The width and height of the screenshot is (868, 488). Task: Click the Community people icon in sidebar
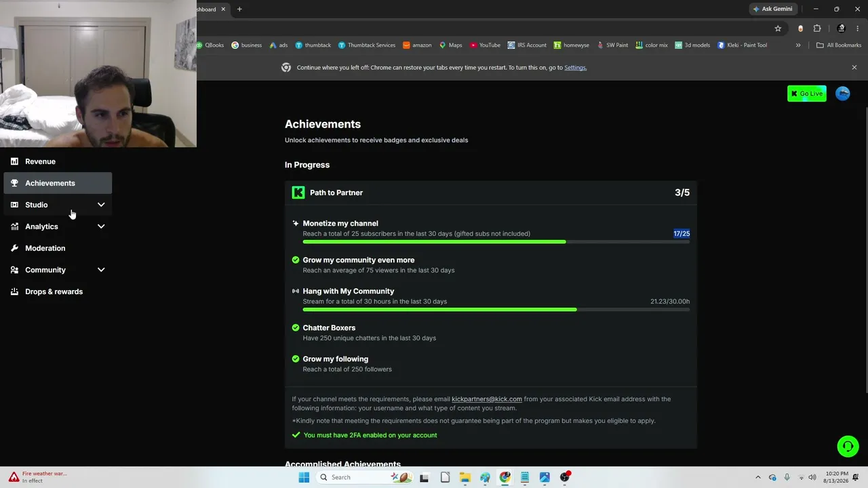click(x=14, y=270)
